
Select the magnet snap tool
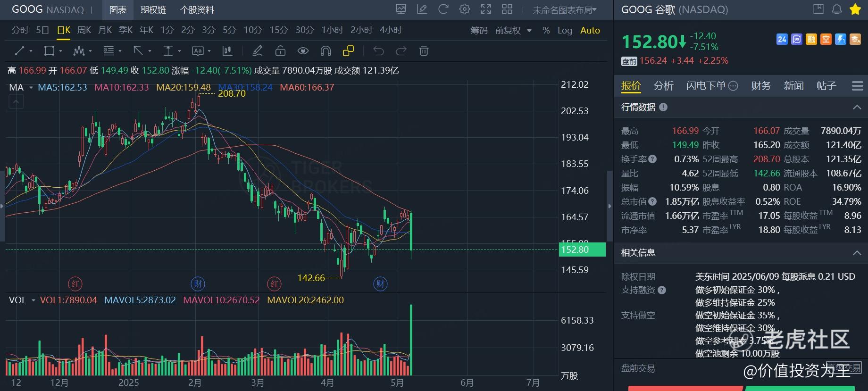[x=325, y=51]
